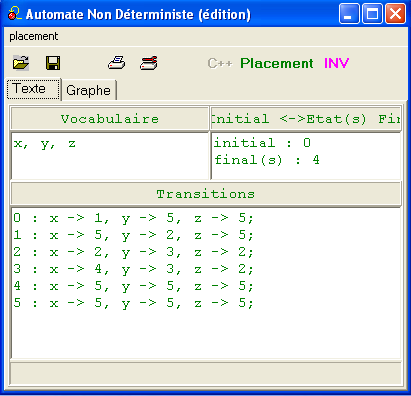
Task: Click the magenta INV button
Action: pos(336,63)
